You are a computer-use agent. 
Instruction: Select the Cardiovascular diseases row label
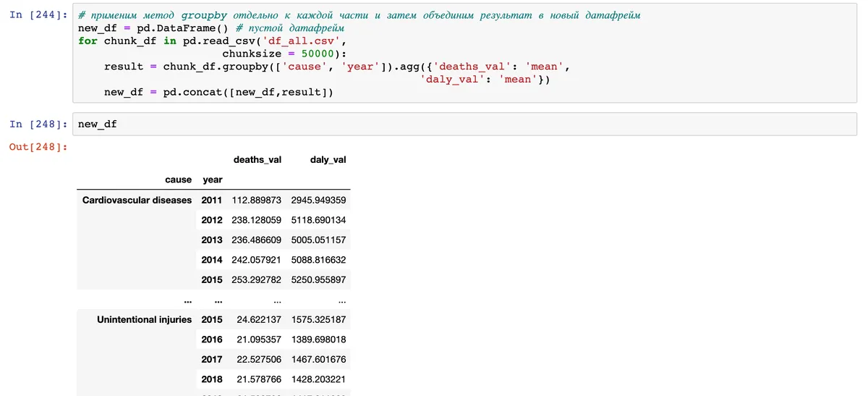(137, 200)
